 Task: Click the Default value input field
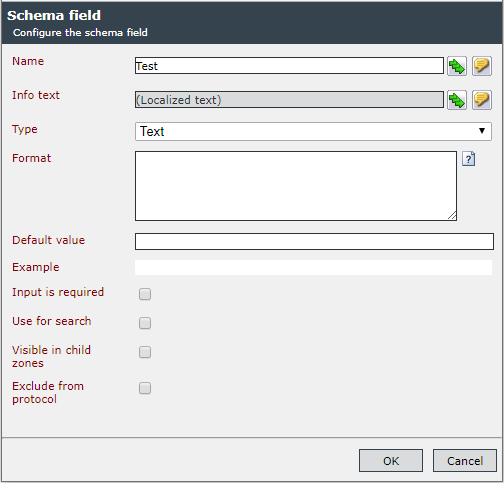314,241
